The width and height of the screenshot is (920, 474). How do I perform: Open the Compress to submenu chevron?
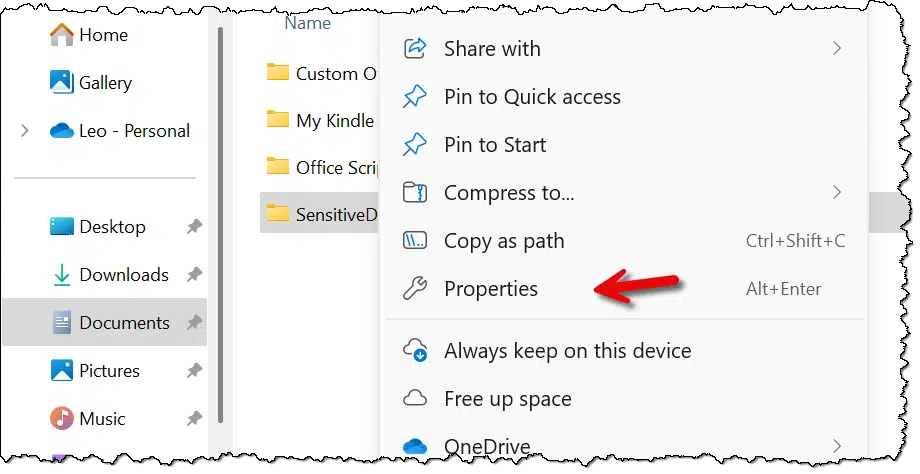pyautogui.click(x=837, y=192)
